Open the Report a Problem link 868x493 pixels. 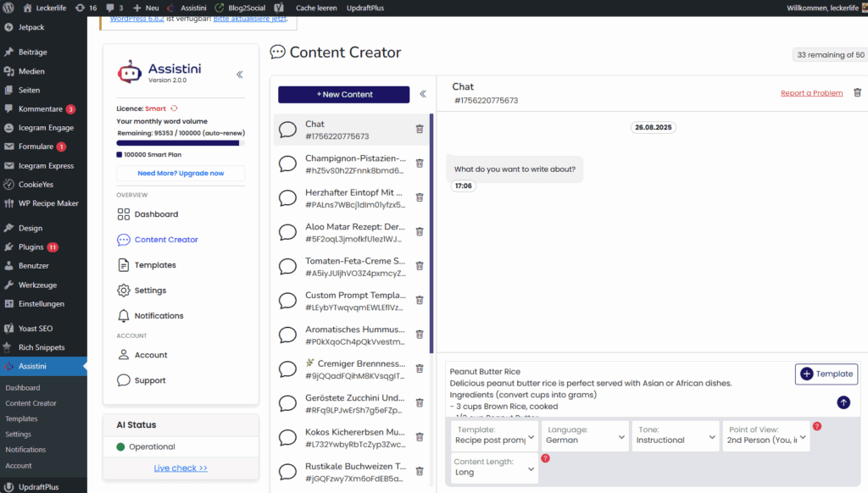(811, 92)
